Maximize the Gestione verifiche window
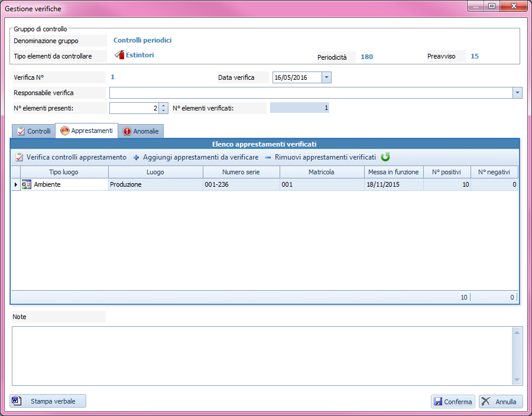 tap(492, 6)
